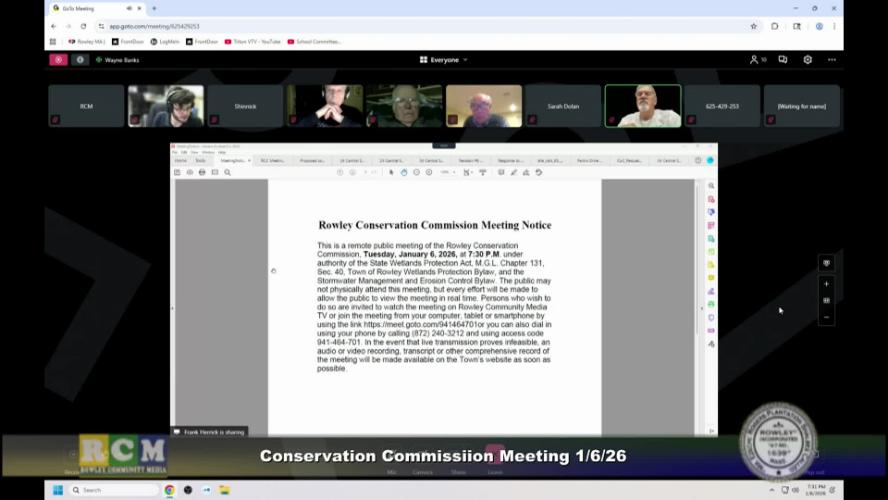The height and width of the screenshot is (500, 888).
Task: Select Sarah Dolan's participant tile
Action: (x=563, y=106)
